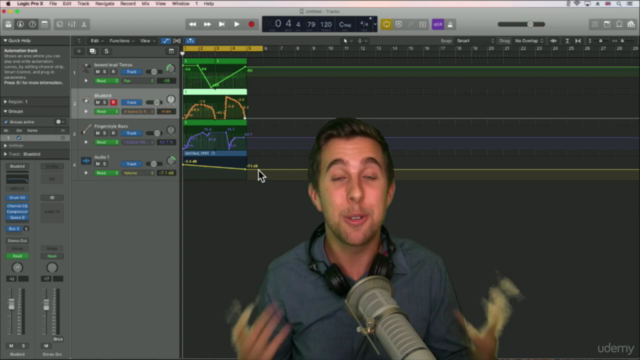
Task: Toggle the yellow Cycle mode button
Action: click(x=386, y=24)
